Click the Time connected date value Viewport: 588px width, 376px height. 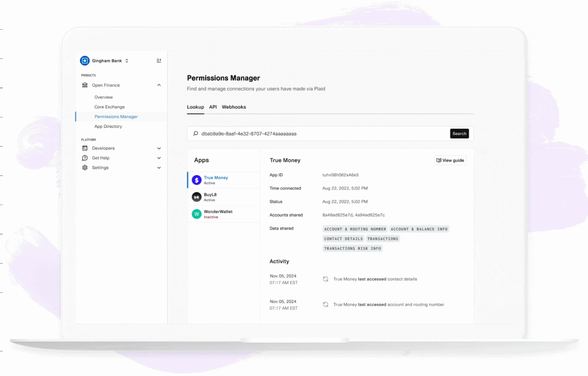pos(345,188)
